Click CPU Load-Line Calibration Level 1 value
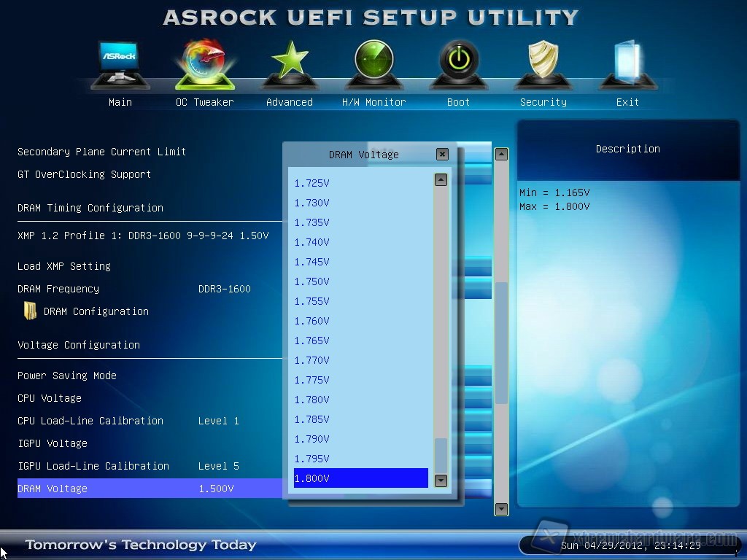Screen dimensions: 747x560 click(x=218, y=421)
